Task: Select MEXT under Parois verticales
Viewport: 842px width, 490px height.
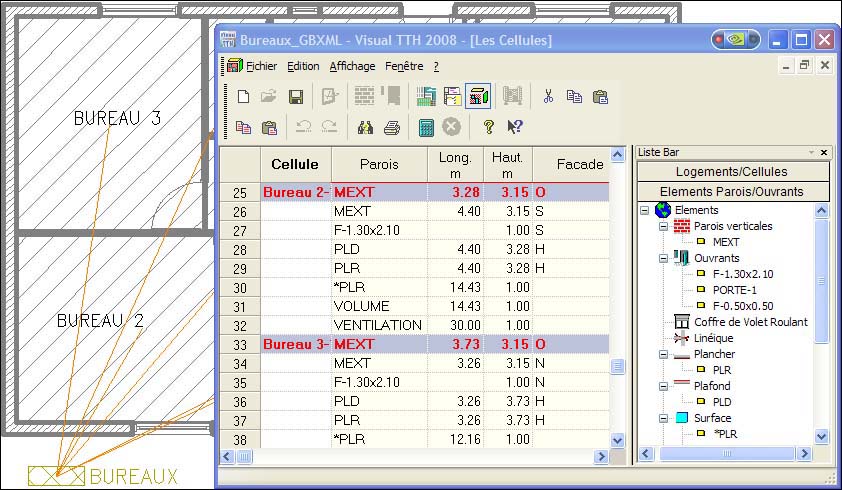Action: 726,242
